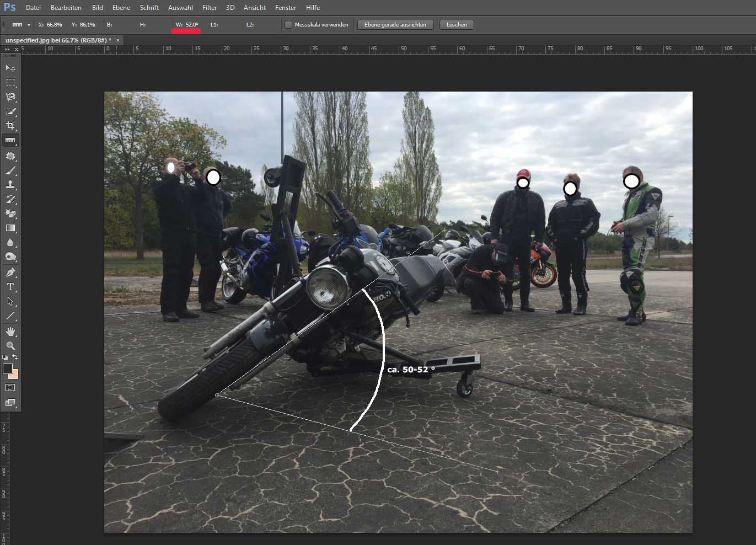Open the Filter menu
This screenshot has height=545, width=756.
point(210,8)
